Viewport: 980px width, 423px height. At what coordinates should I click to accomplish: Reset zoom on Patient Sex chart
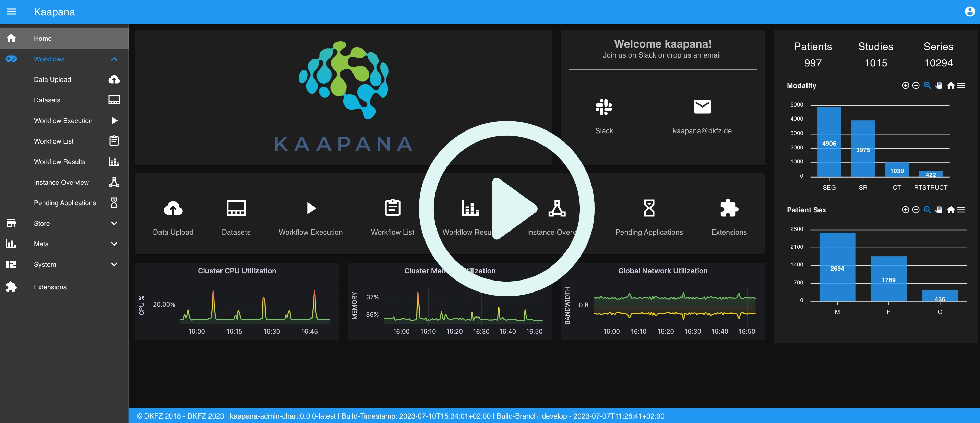(951, 210)
